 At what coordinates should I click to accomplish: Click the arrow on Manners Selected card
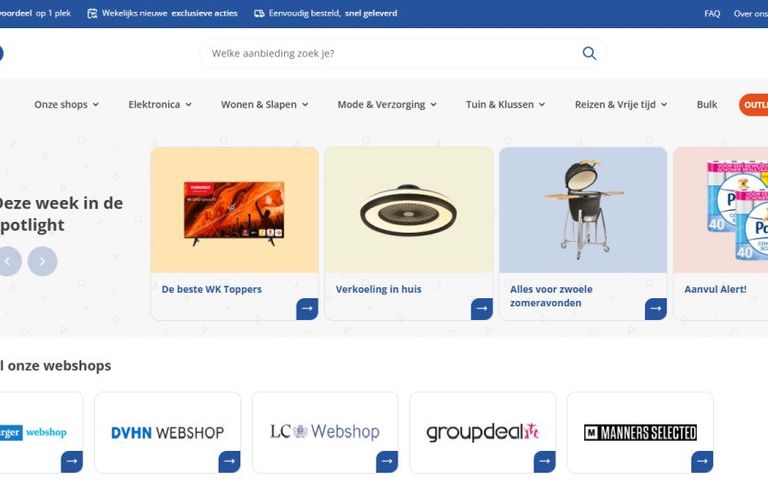[x=702, y=462]
